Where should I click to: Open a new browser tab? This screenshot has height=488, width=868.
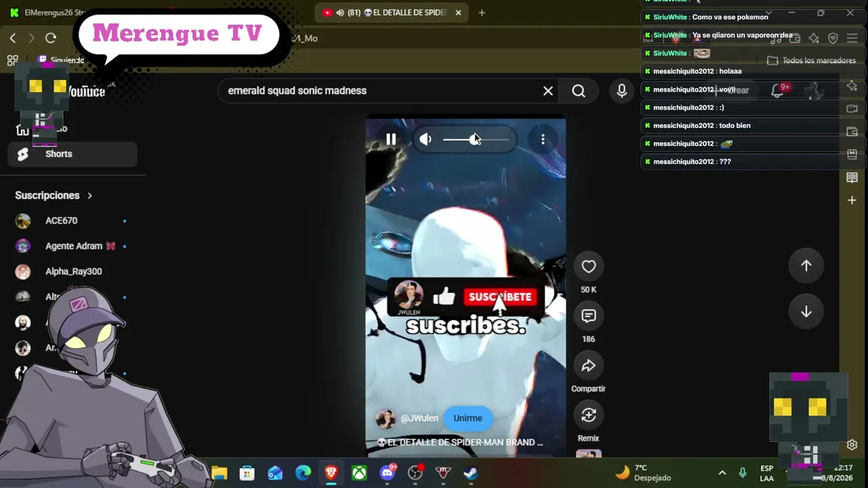pyautogui.click(x=482, y=12)
